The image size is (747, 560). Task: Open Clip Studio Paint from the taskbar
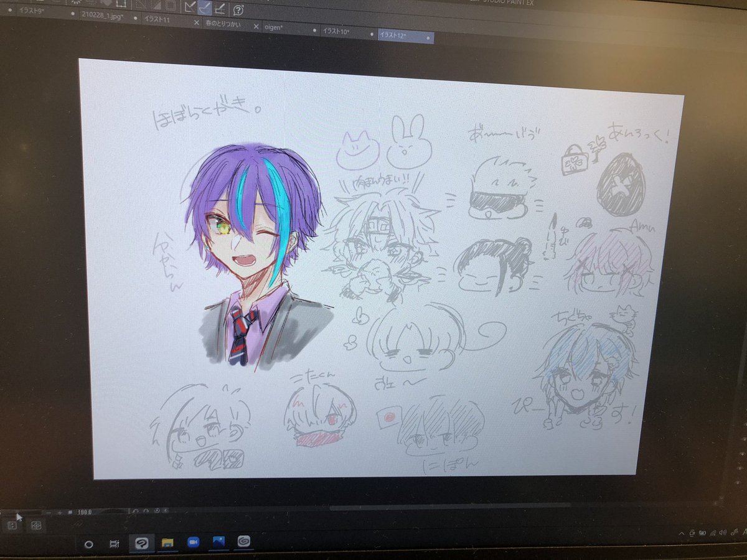point(142,543)
